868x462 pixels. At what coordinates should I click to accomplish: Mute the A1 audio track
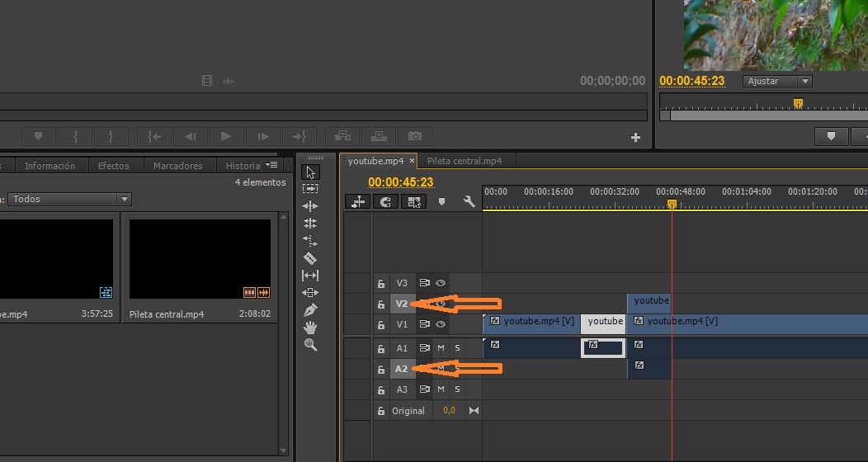point(441,348)
